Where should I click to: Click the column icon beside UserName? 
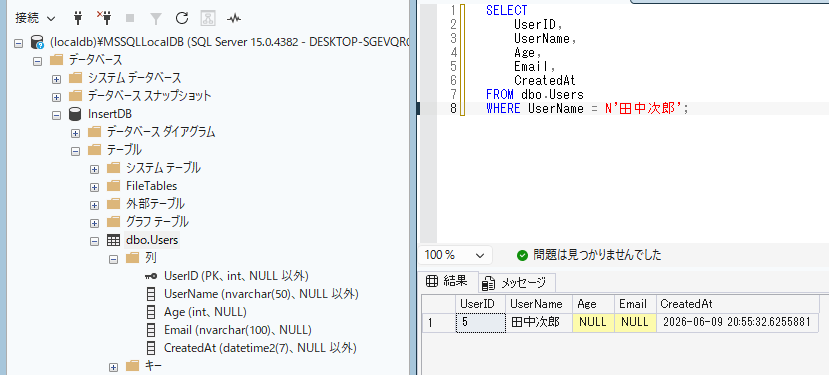tap(151, 294)
